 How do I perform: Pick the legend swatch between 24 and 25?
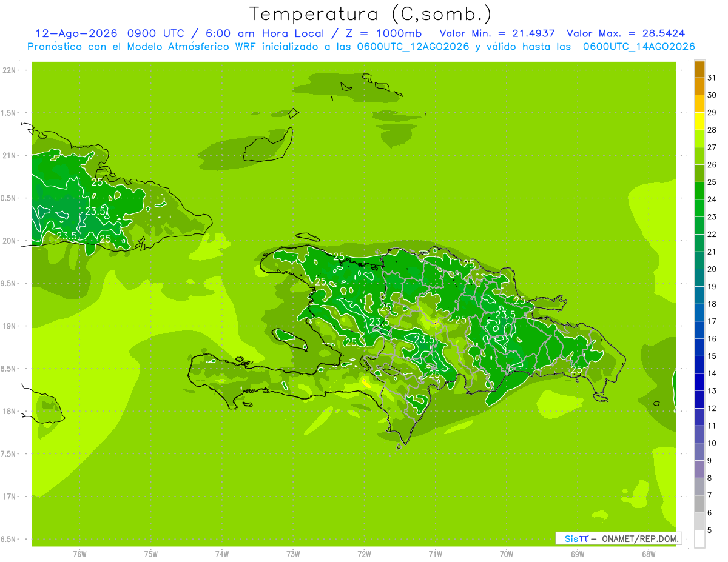pyautogui.click(x=699, y=191)
